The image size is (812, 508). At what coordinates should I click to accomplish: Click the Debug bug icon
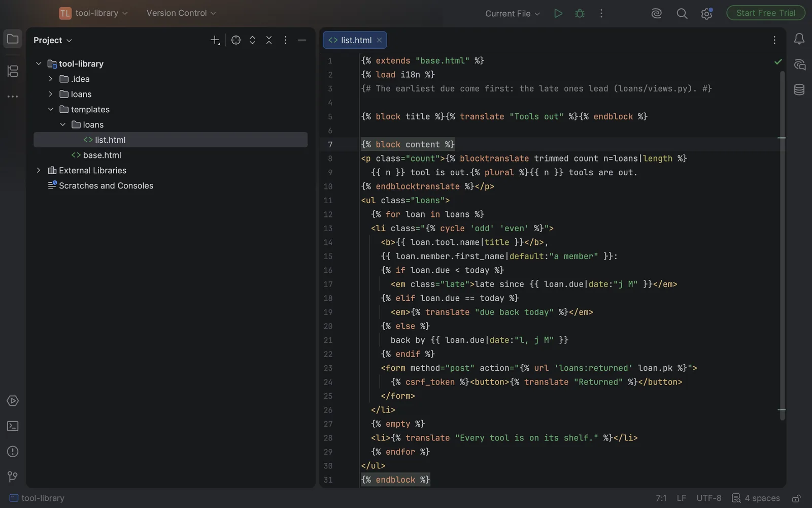[x=580, y=13]
